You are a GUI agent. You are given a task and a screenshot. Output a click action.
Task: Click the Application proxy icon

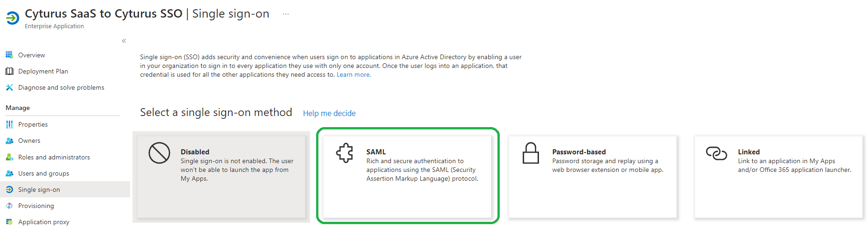(9, 222)
